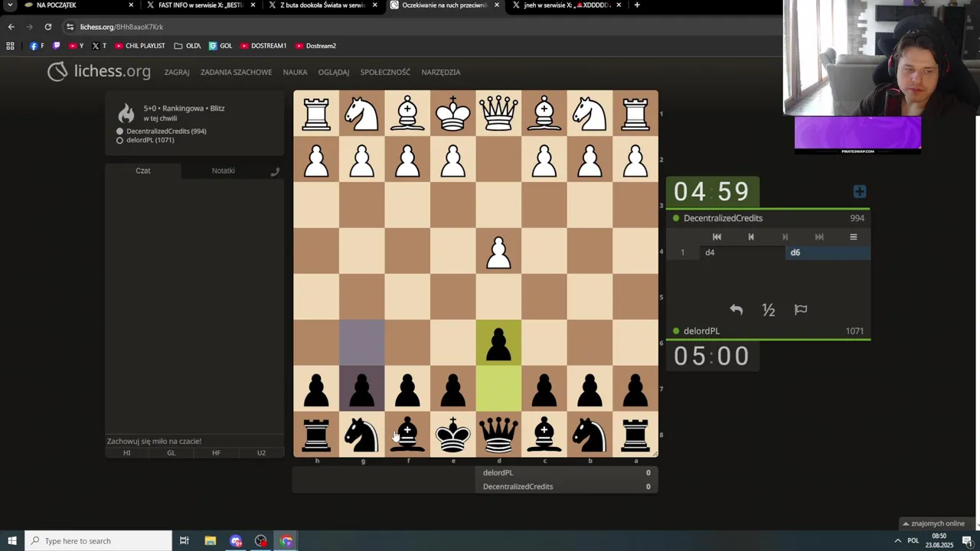980x551 pixels.
Task: Show hidden system tray icons
Action: (x=897, y=541)
